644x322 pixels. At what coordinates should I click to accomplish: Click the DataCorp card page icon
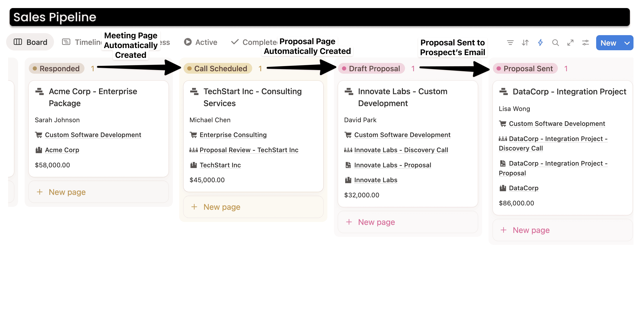(503, 92)
